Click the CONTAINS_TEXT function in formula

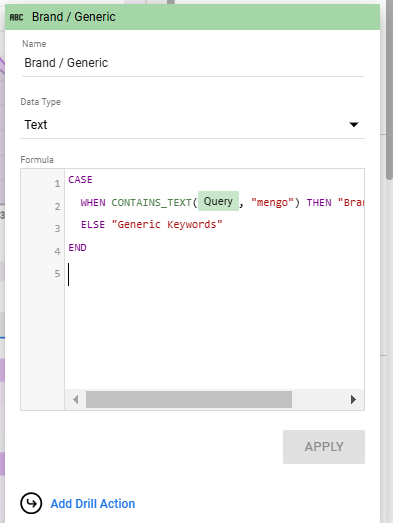pos(151,202)
